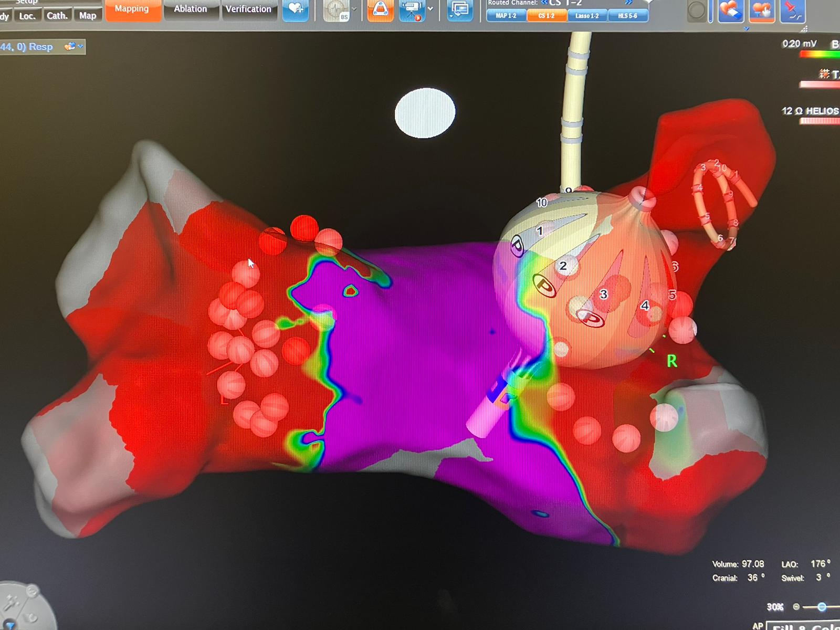Open the Resp map selector dropdown
The height and width of the screenshot is (630, 840).
(x=74, y=47)
